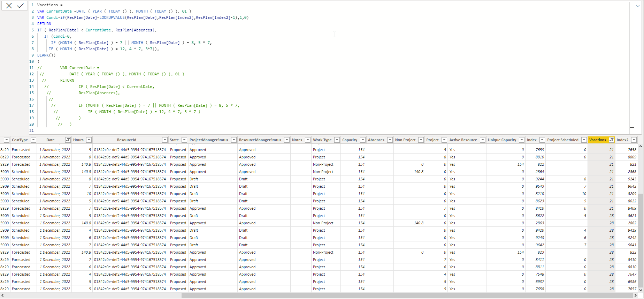Open the Notes column dropdown arrow
The image size is (644, 299).
coord(308,140)
